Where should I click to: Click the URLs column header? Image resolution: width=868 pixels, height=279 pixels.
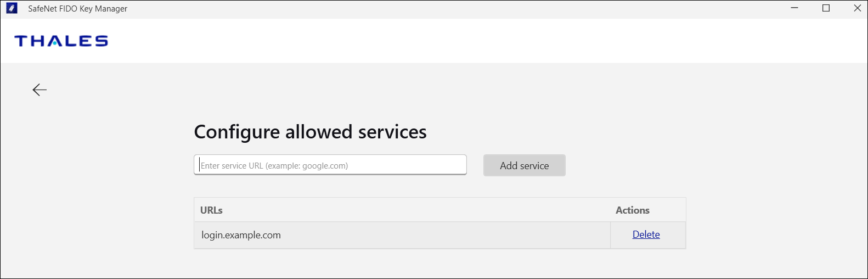point(211,210)
